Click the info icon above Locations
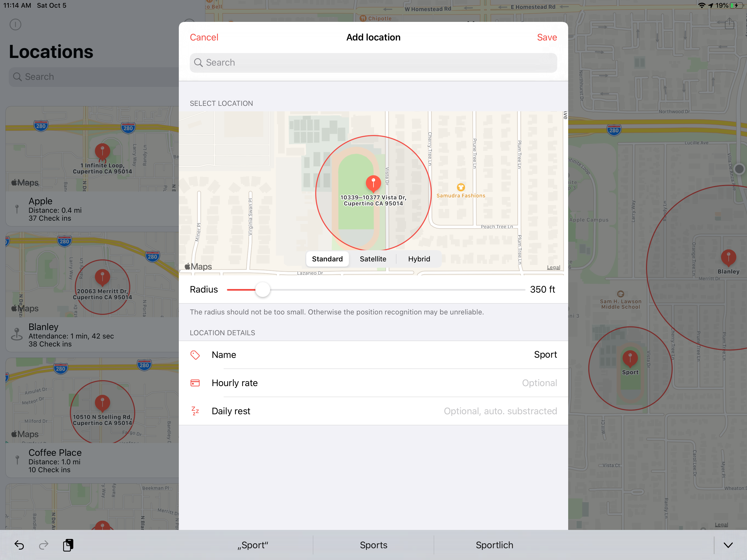The width and height of the screenshot is (747, 560). (16, 24)
